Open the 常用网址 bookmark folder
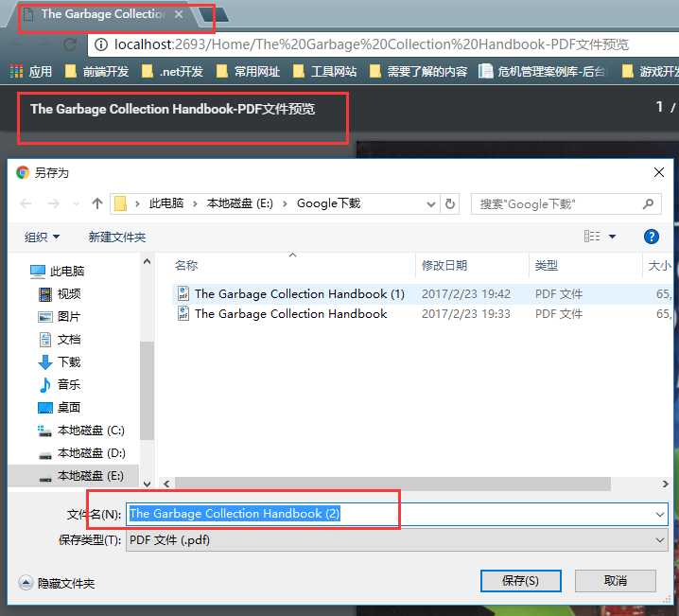This screenshot has height=616, width=679. pos(248,71)
